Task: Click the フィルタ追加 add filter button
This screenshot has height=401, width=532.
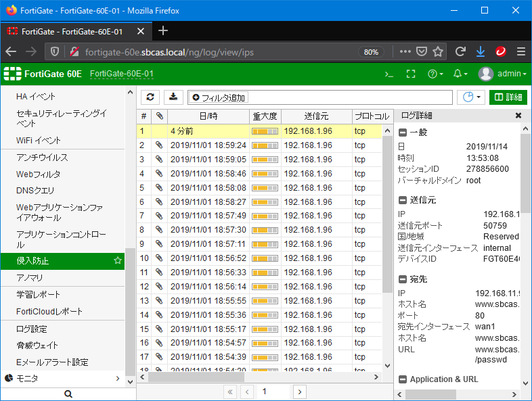Action: click(x=219, y=97)
